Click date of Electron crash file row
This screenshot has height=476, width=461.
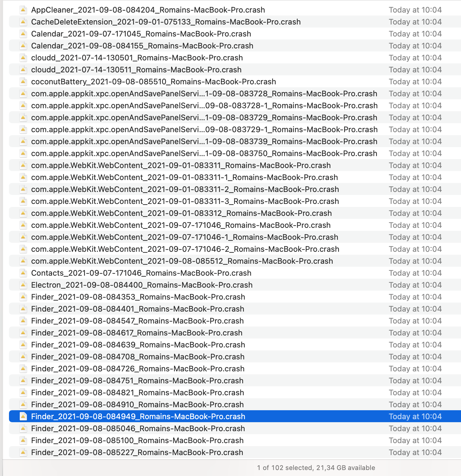point(415,285)
